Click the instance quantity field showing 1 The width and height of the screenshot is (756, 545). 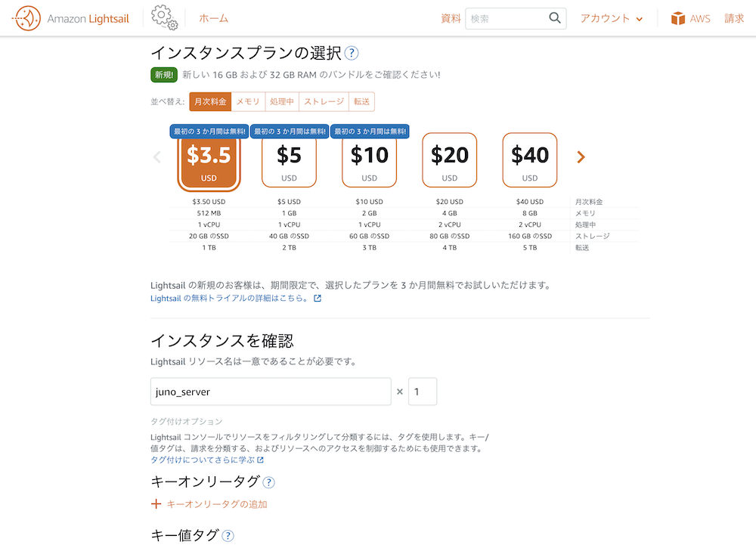click(x=423, y=392)
